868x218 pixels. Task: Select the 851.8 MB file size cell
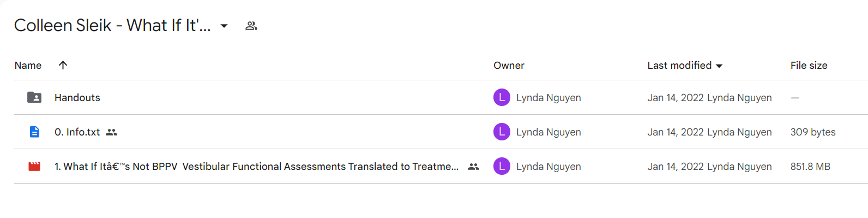[810, 166]
